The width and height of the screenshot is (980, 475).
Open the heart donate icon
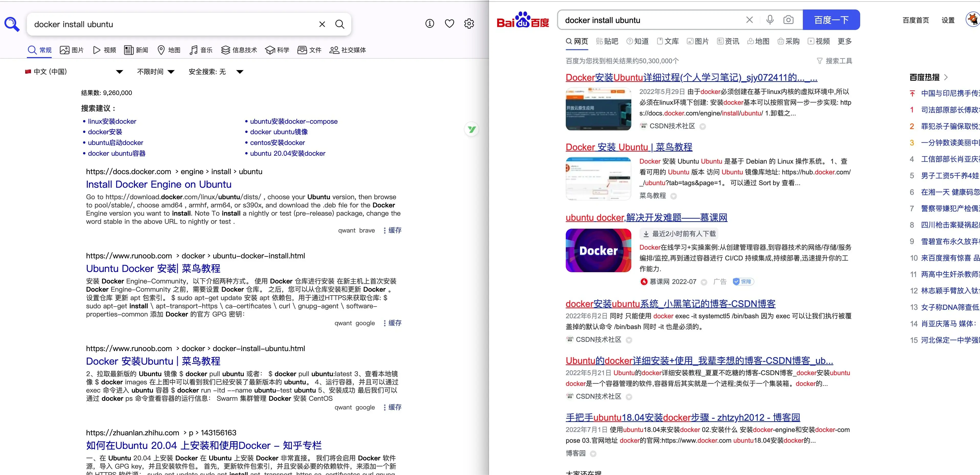[449, 24]
